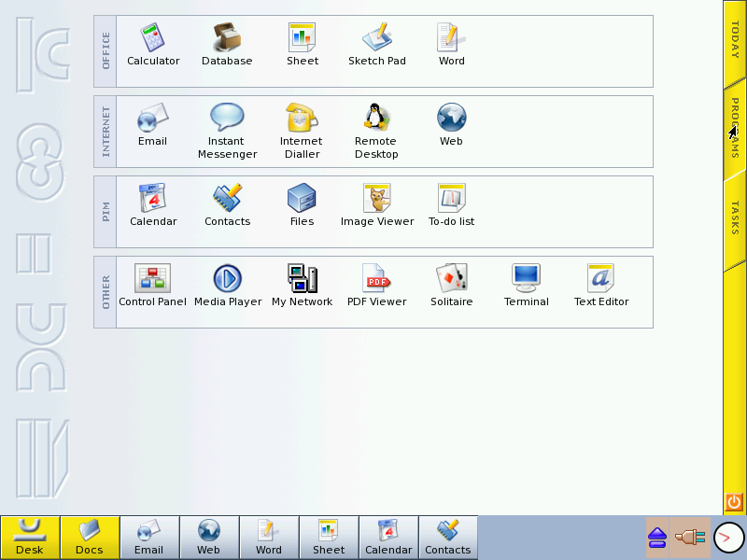
Task: Launch Word from the bottom taskbar
Action: coord(269,538)
